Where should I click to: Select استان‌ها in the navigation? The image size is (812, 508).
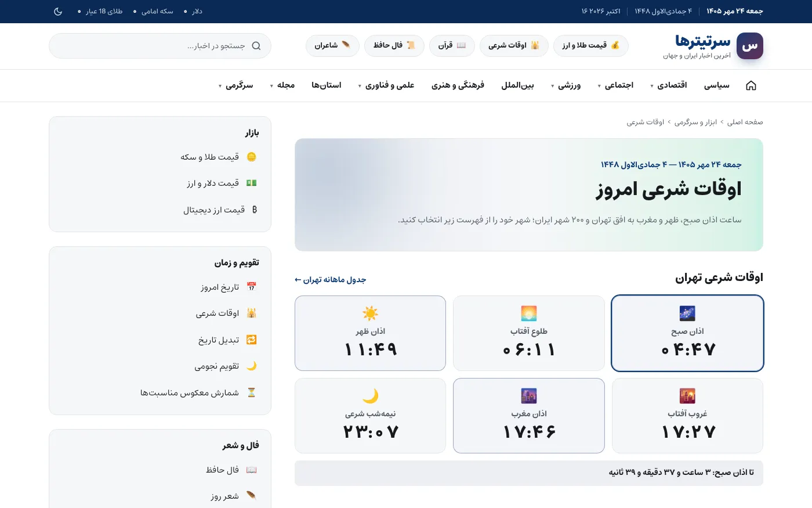pyautogui.click(x=327, y=85)
